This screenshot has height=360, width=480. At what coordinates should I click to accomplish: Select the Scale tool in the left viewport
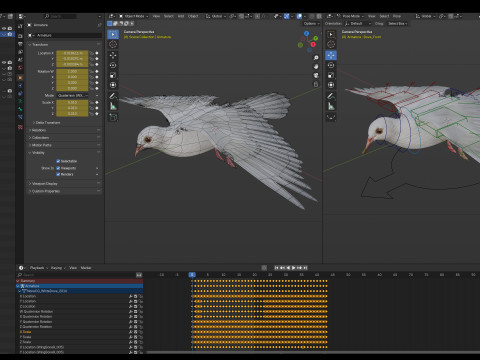pyautogui.click(x=113, y=75)
